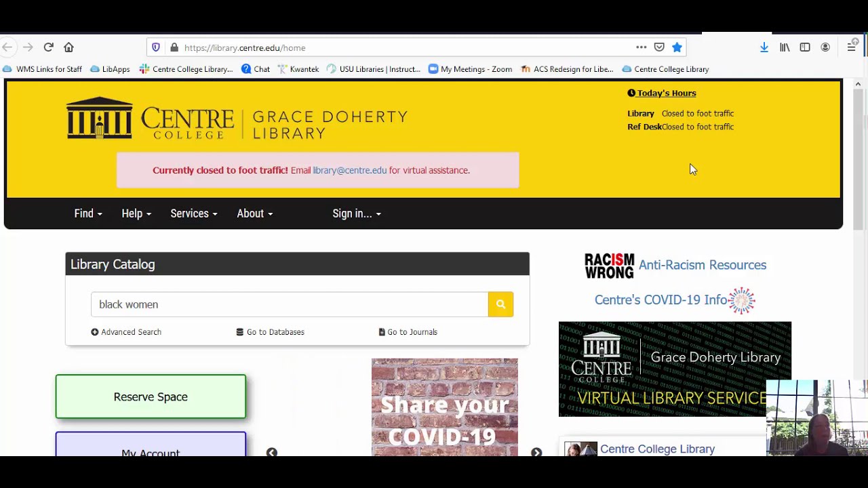
Task: Open the My Meetings - Zoom bookmark
Action: [x=471, y=69]
